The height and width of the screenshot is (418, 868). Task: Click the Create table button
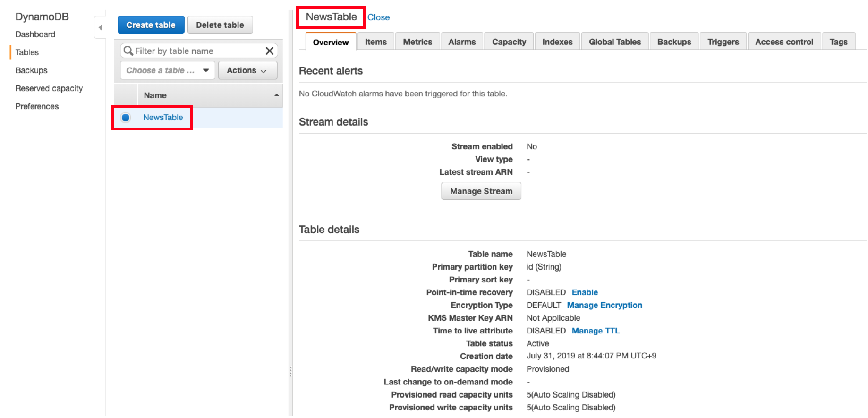click(x=151, y=25)
